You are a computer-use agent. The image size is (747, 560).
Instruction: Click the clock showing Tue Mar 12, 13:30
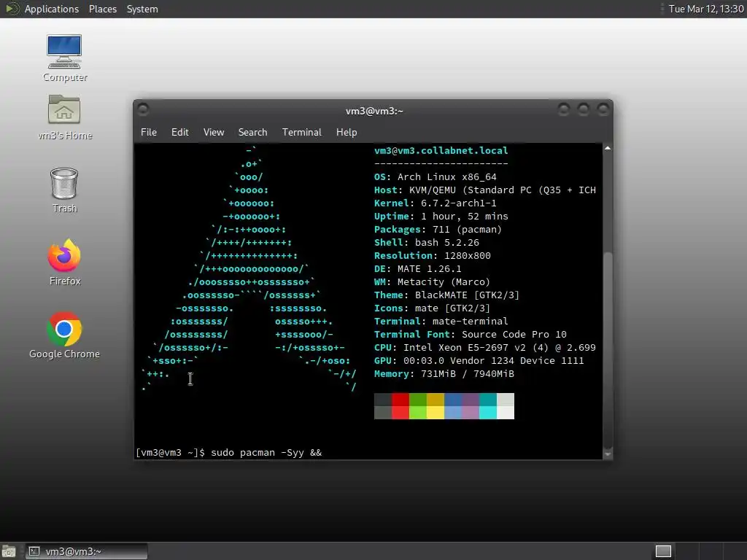[x=706, y=9]
